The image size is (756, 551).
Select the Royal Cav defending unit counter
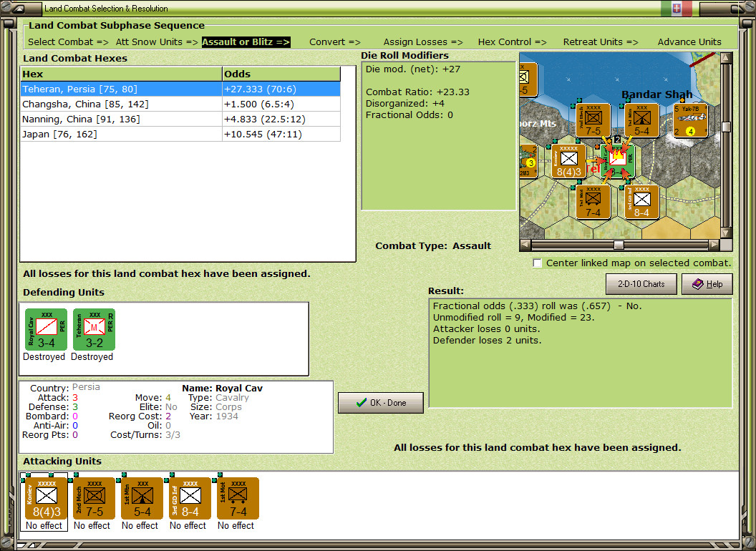[47, 330]
